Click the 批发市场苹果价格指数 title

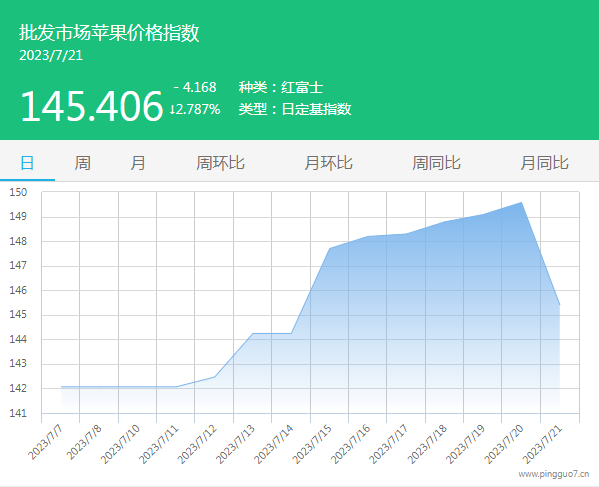109,33
